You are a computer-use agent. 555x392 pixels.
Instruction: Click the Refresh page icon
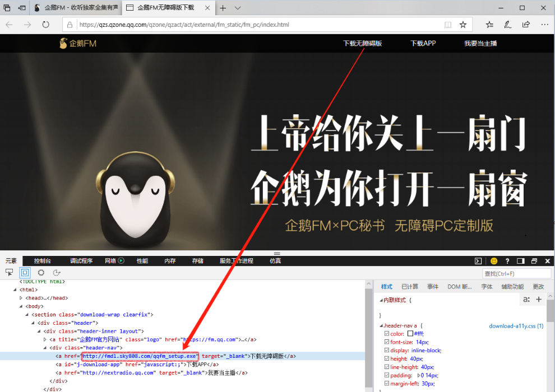tap(45, 25)
